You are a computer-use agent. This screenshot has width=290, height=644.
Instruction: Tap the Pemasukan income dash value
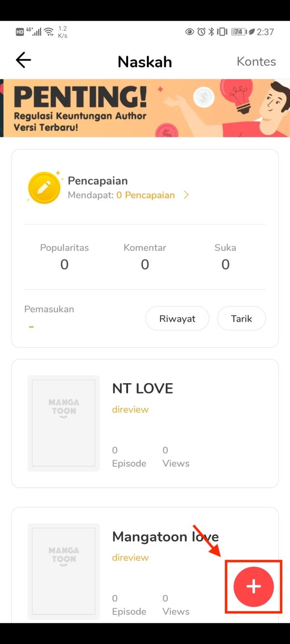(x=31, y=326)
